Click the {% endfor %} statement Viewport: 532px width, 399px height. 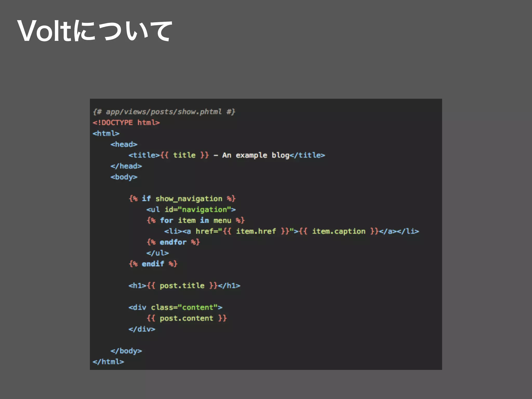coord(173,242)
